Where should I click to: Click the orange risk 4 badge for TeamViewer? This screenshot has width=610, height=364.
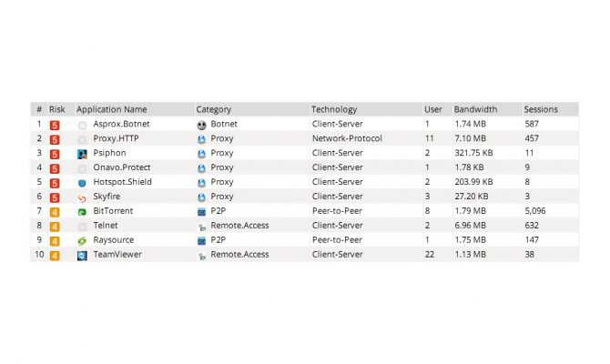[55, 255]
